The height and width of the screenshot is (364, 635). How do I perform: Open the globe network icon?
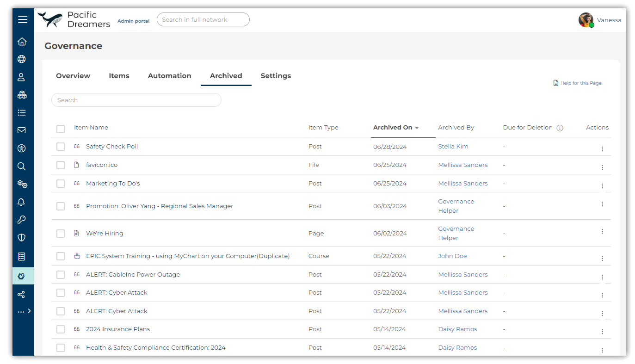click(x=22, y=59)
